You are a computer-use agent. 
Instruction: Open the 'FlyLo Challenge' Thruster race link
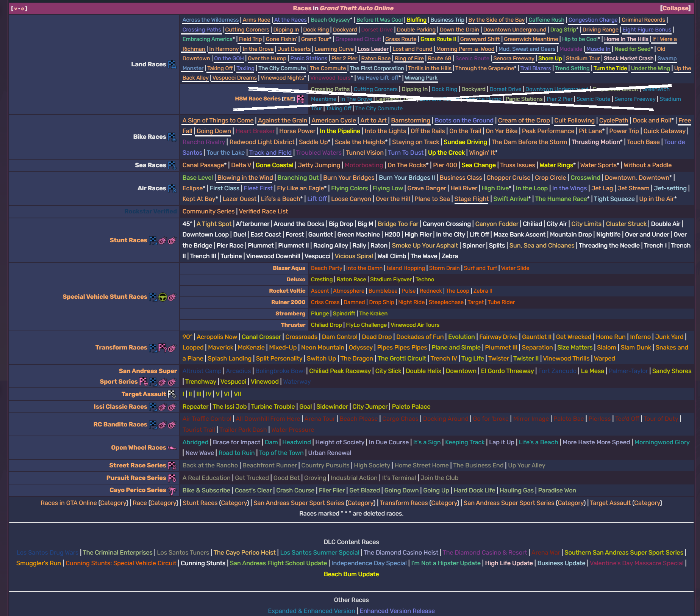(x=366, y=325)
